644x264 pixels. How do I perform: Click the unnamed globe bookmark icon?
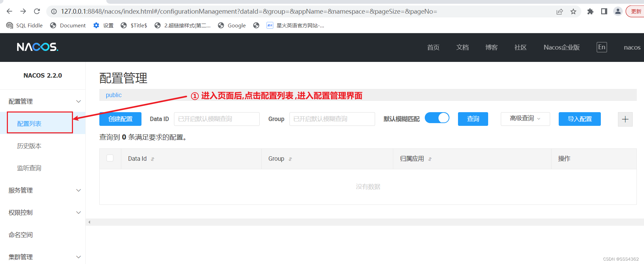(x=256, y=25)
